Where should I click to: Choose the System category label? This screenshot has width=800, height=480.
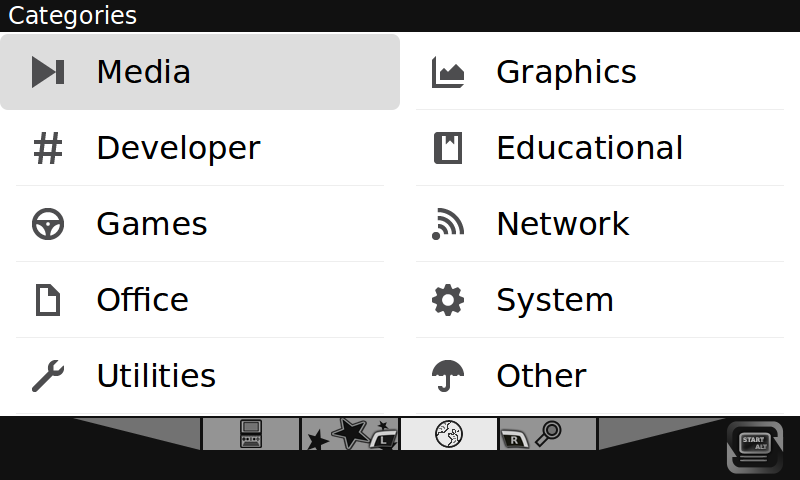[555, 300]
